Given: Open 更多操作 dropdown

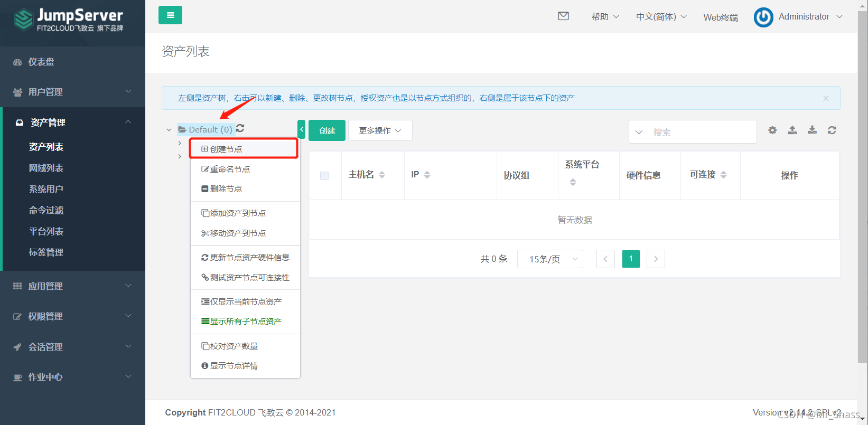Looking at the screenshot, I should pos(380,130).
